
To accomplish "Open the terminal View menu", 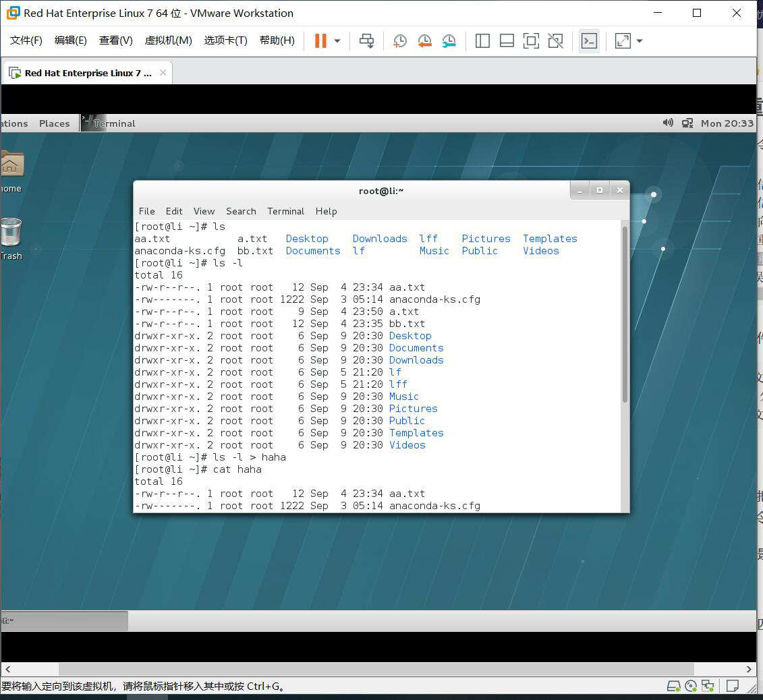I will (x=204, y=211).
